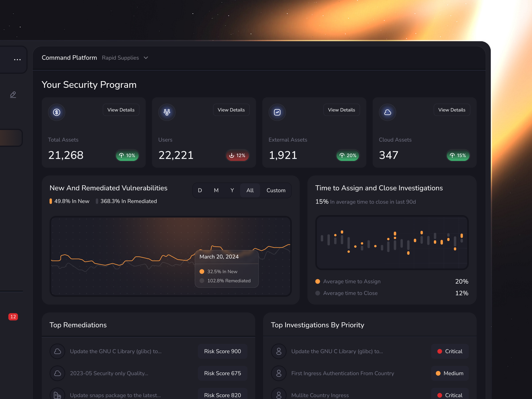Click the ellipsis menu icon top left
Viewport: 532px width, 399px height.
point(17,59)
